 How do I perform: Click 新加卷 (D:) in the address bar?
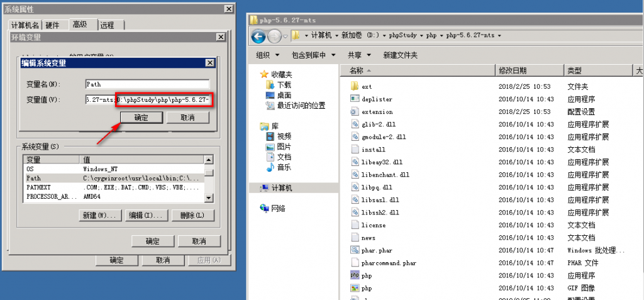359,36
